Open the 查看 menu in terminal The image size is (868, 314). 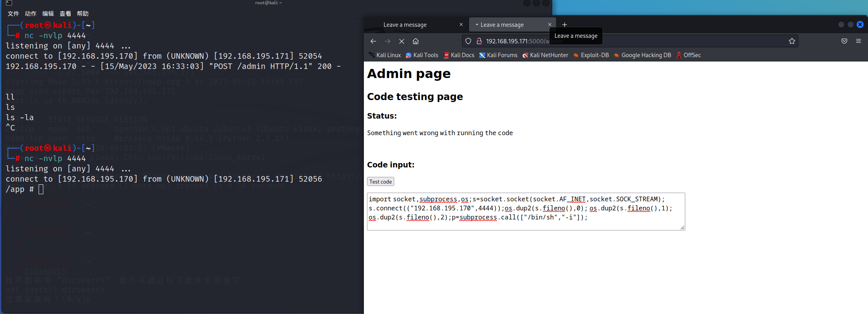tap(65, 13)
